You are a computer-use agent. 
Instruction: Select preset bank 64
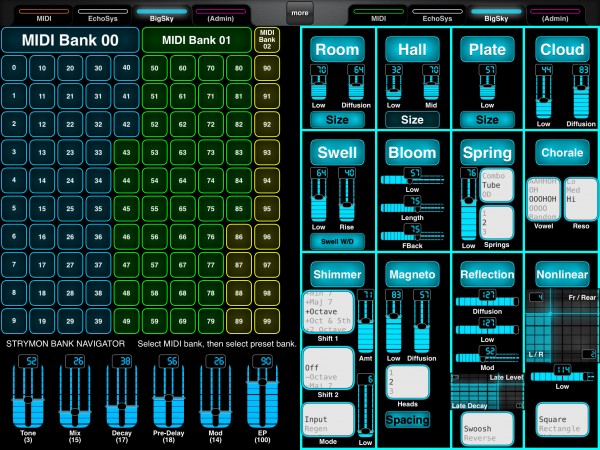tap(183, 180)
